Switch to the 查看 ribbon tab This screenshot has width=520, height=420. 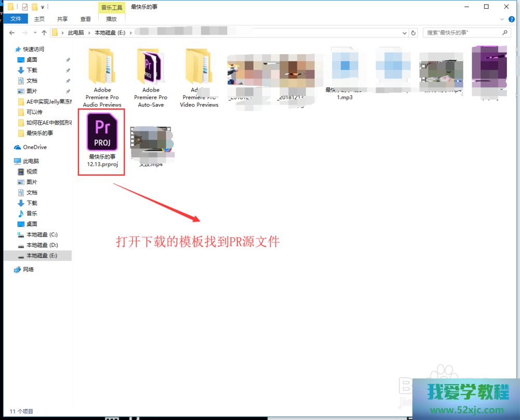[x=85, y=19]
